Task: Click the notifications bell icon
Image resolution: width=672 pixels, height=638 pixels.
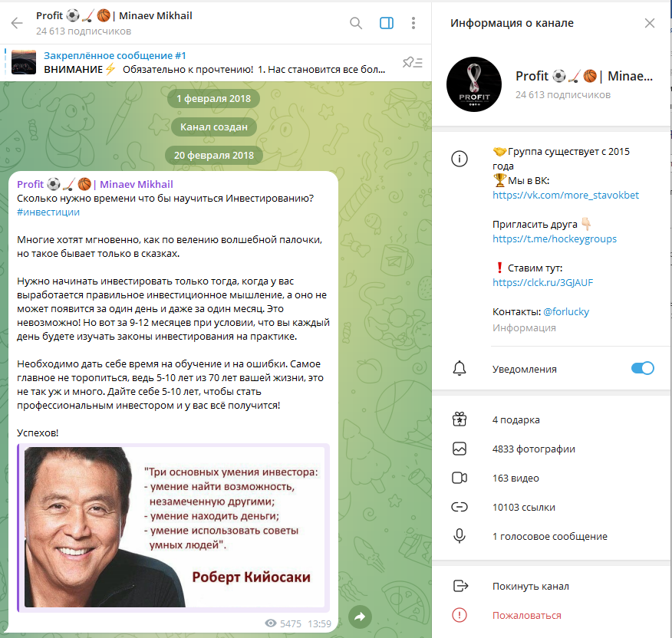Action: point(460,369)
